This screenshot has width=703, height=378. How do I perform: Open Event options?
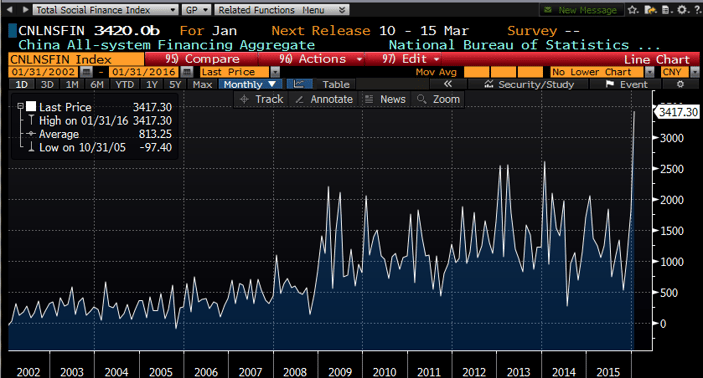click(x=626, y=84)
